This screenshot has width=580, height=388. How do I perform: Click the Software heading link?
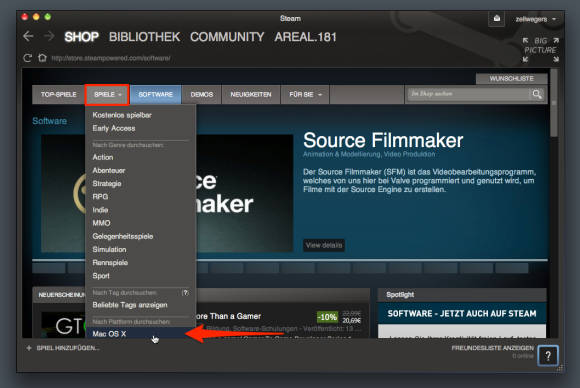pos(50,121)
